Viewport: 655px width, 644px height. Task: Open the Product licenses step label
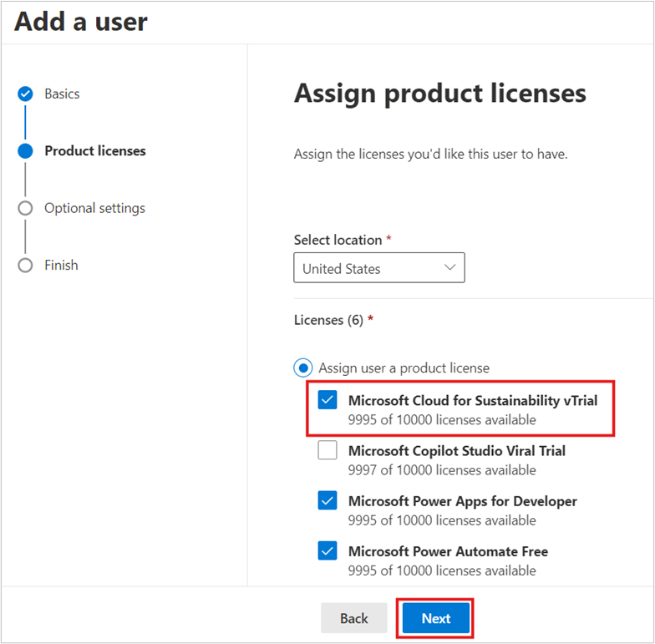pos(95,150)
